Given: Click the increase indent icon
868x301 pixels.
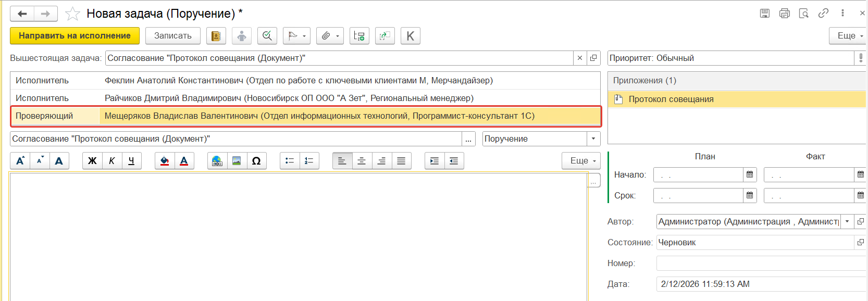Looking at the screenshot, I should (434, 161).
